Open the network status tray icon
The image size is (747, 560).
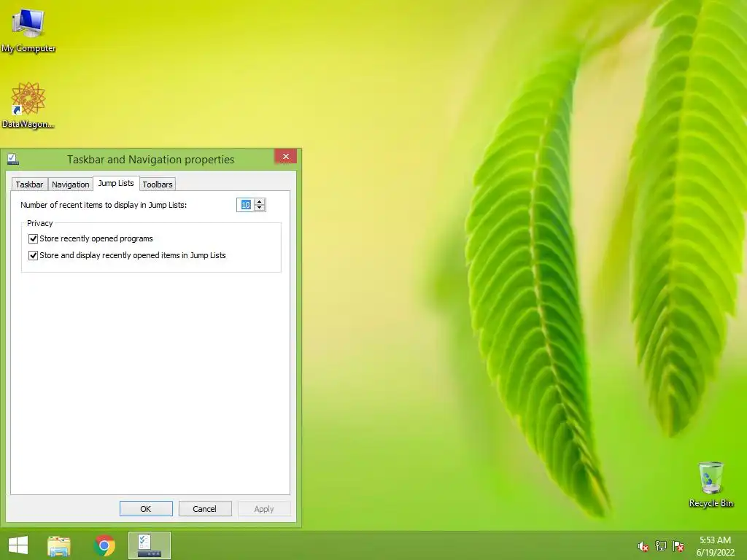click(661, 546)
